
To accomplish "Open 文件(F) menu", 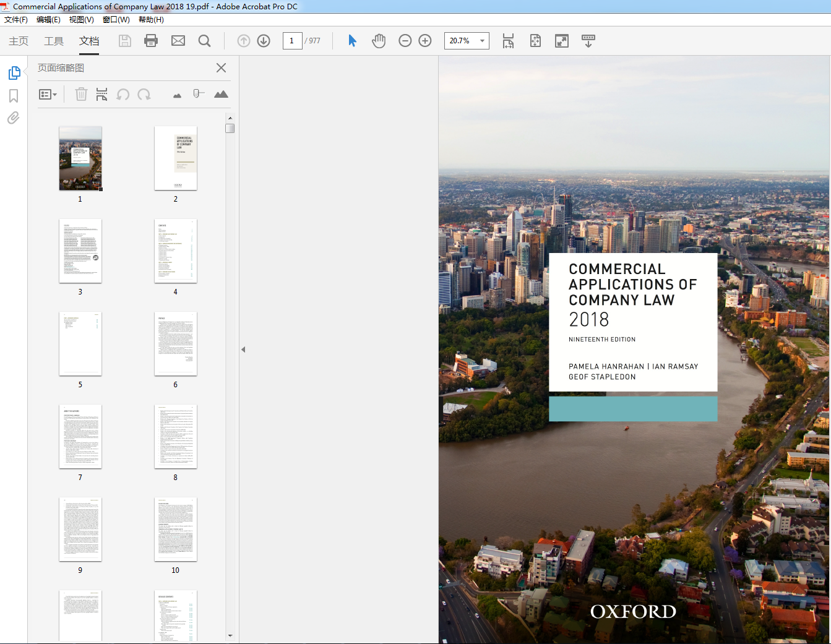I will [x=16, y=20].
